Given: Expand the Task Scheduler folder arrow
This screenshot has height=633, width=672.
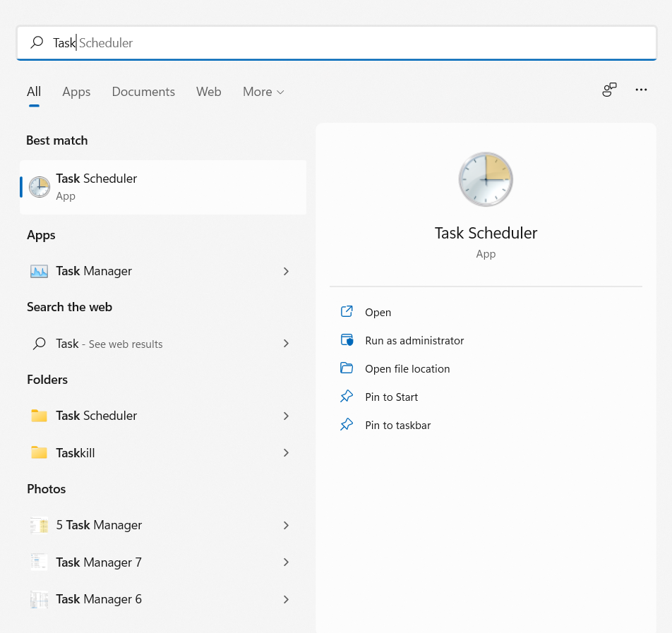Looking at the screenshot, I should (x=286, y=416).
